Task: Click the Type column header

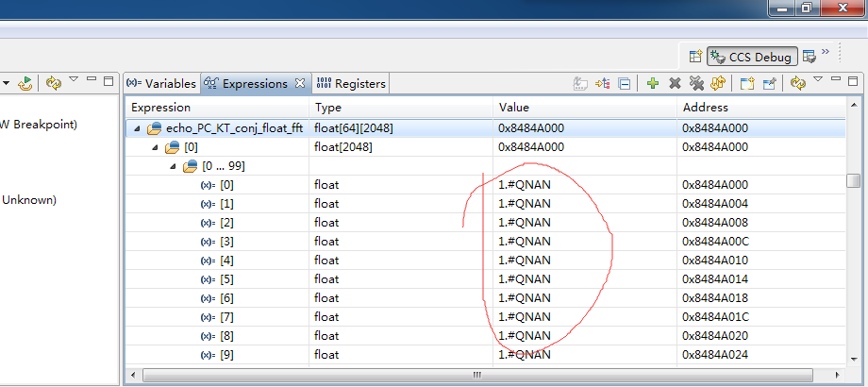Action: [x=401, y=108]
